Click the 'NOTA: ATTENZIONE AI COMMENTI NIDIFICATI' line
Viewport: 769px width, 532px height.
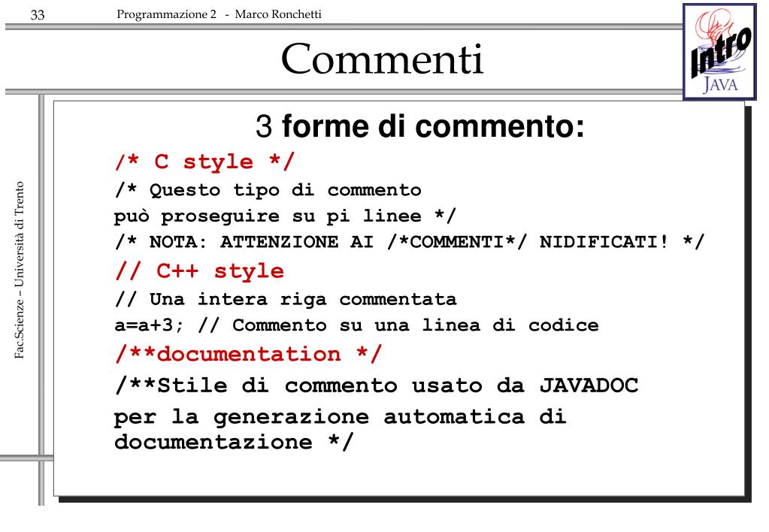410,242
